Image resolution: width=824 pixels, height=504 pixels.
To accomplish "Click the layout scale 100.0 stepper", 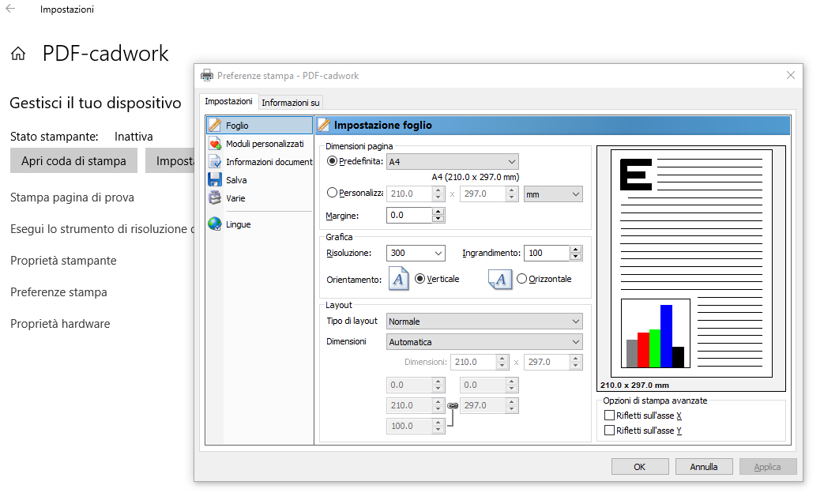I will pos(438,426).
